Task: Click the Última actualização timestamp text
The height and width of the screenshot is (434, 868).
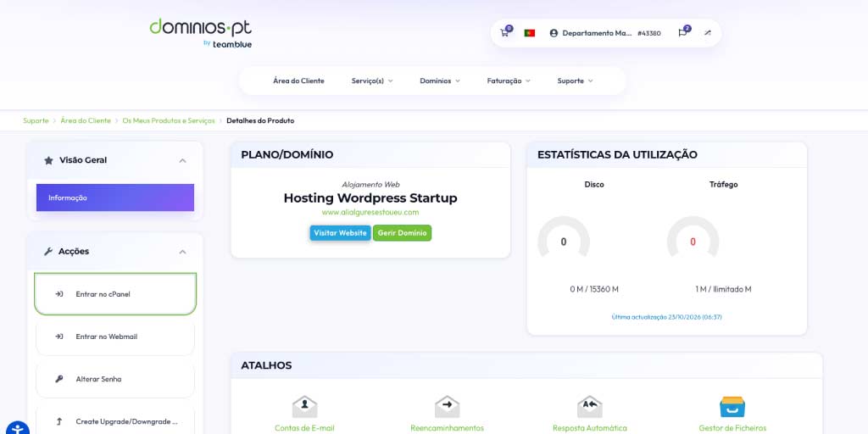Action: [x=666, y=317]
